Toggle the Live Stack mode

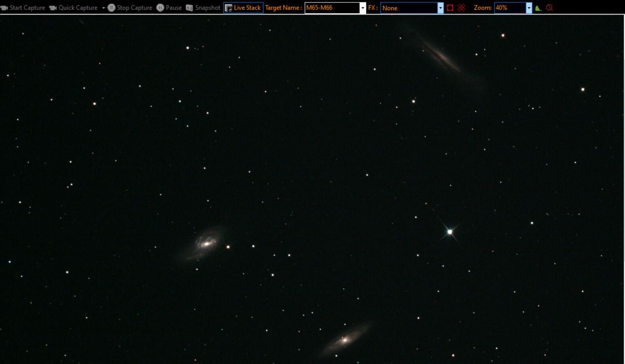click(x=243, y=8)
